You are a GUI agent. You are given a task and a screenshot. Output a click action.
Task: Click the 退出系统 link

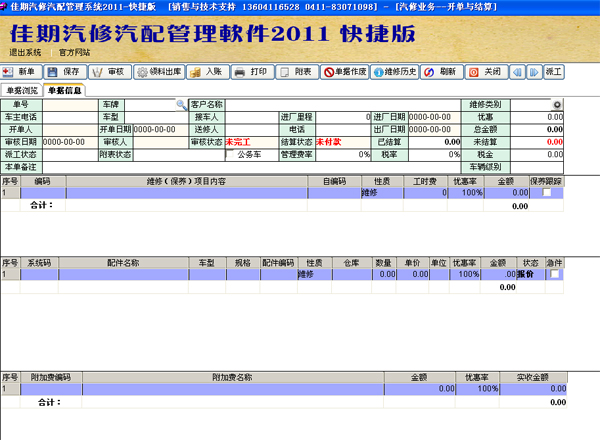pyautogui.click(x=25, y=52)
